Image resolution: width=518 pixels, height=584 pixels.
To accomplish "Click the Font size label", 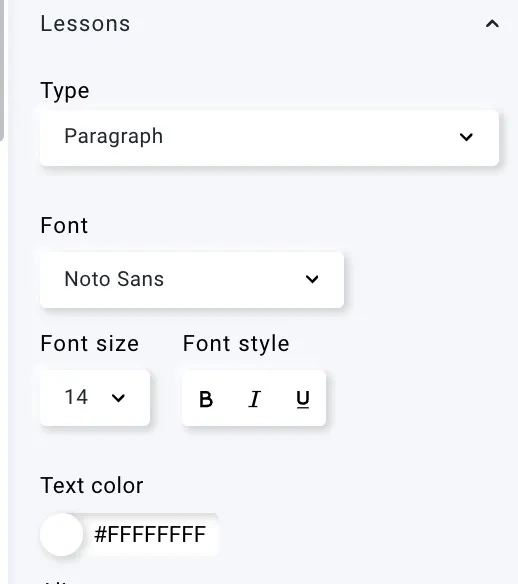I will (89, 343).
